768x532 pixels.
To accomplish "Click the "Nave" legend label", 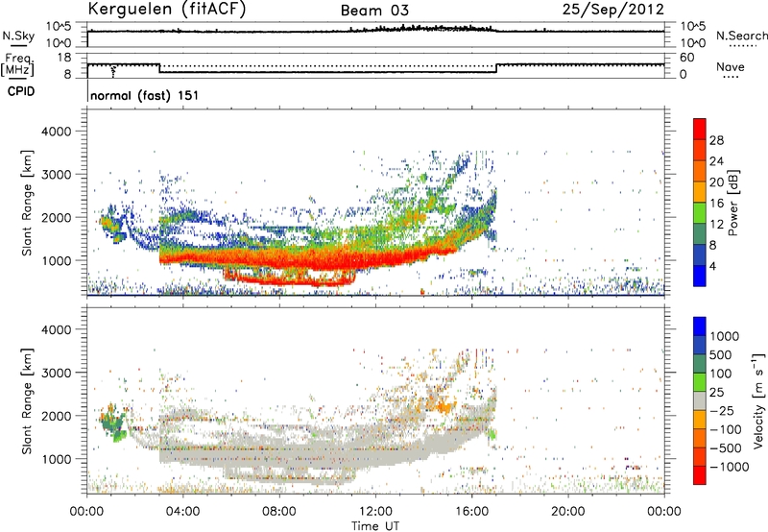I will click(x=731, y=66).
